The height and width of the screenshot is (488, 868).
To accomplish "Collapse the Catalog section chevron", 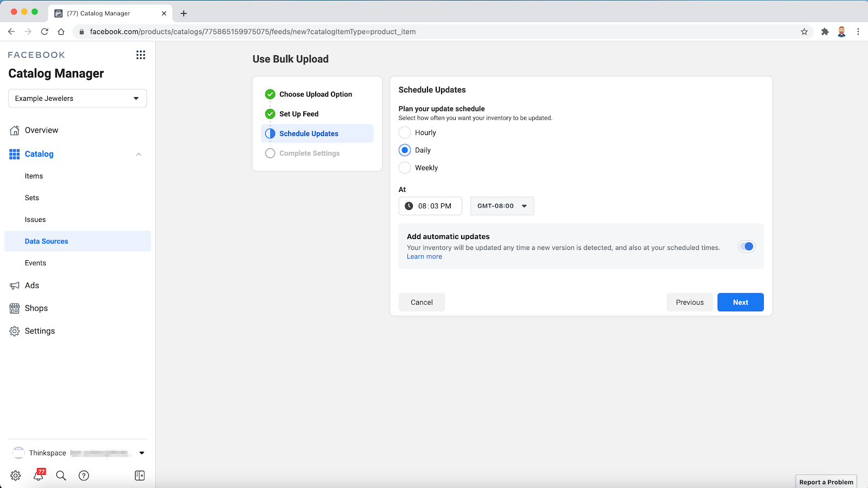I will click(139, 154).
